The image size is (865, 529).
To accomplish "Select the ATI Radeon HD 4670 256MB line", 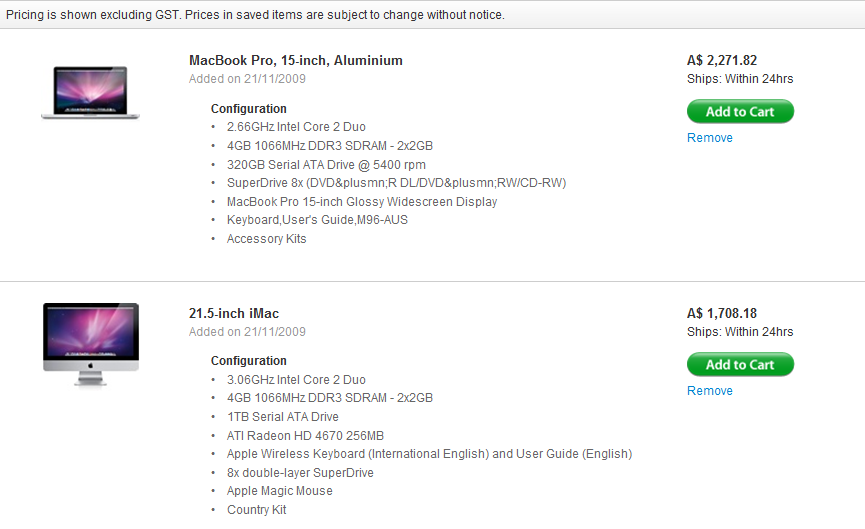I will tap(305, 436).
